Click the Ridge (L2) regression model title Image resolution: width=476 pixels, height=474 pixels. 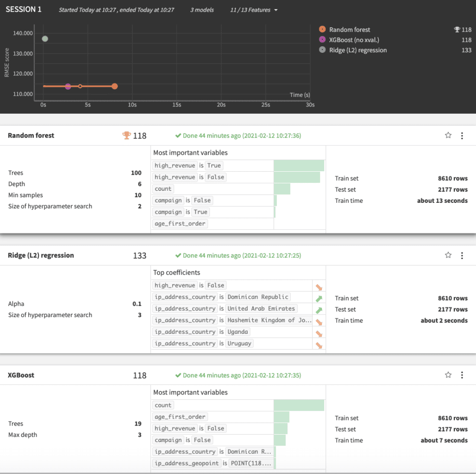click(x=41, y=255)
